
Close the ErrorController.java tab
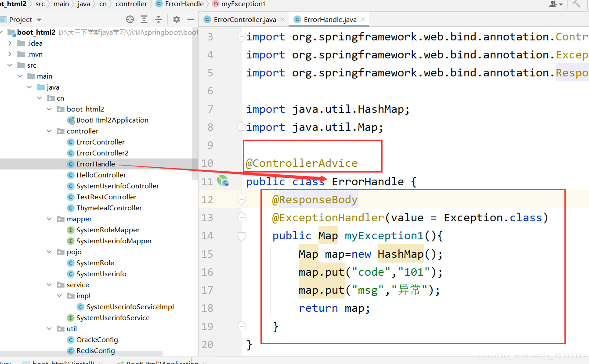[282, 19]
